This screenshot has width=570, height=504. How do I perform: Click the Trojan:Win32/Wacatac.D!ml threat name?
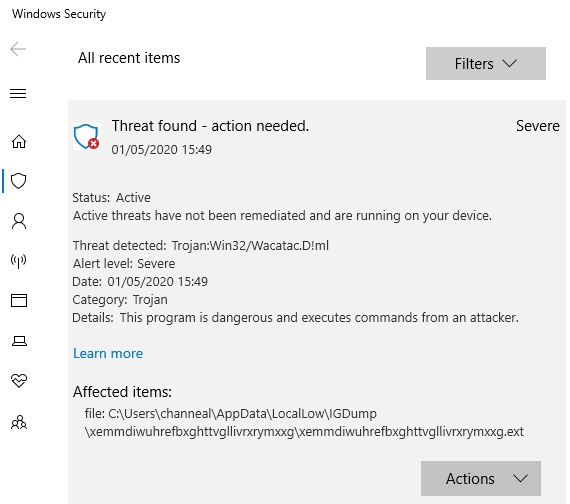pos(250,246)
